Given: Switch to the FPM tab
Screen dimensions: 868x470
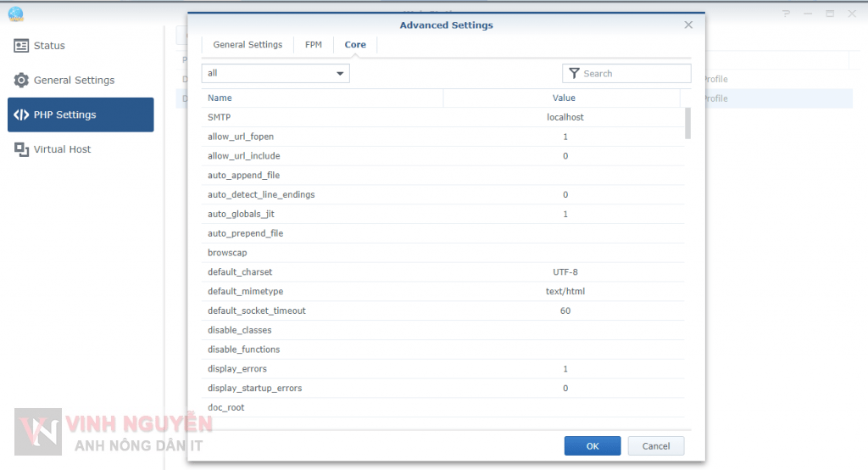Looking at the screenshot, I should pyautogui.click(x=314, y=45).
